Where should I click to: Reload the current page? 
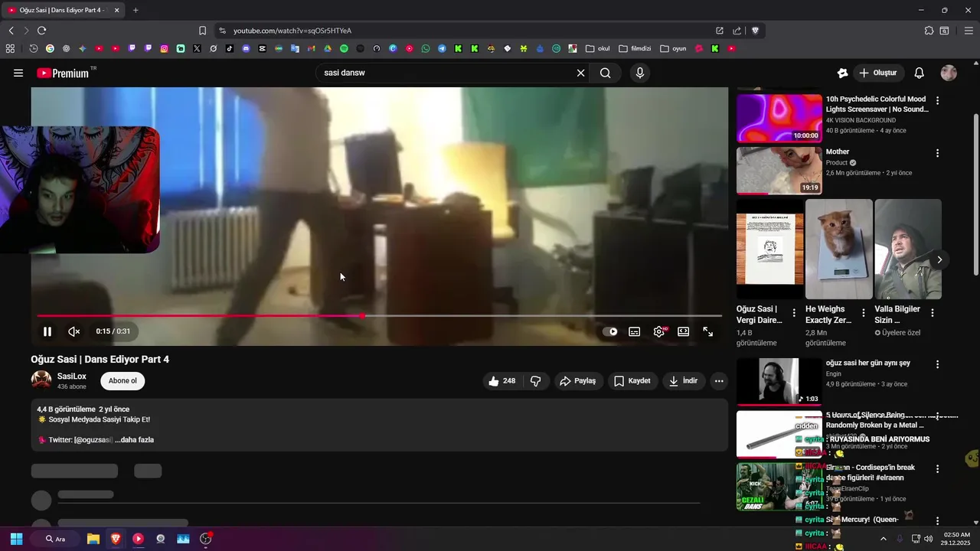click(41, 31)
